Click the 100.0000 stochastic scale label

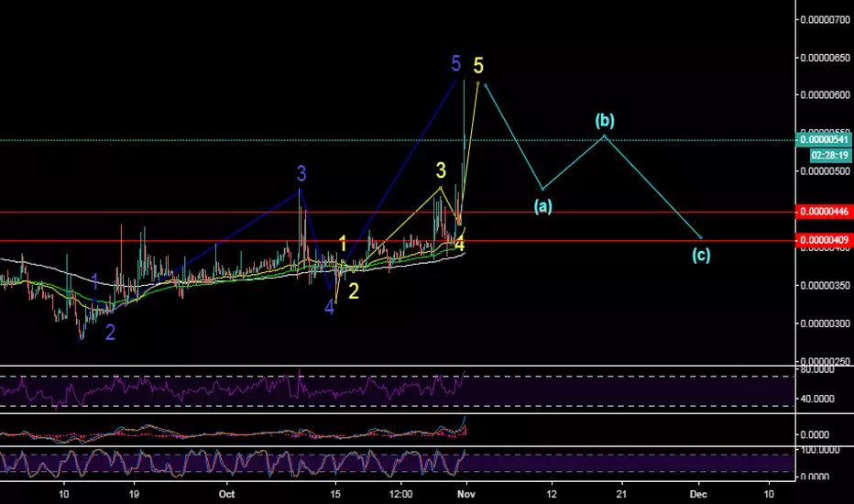pyautogui.click(x=819, y=450)
